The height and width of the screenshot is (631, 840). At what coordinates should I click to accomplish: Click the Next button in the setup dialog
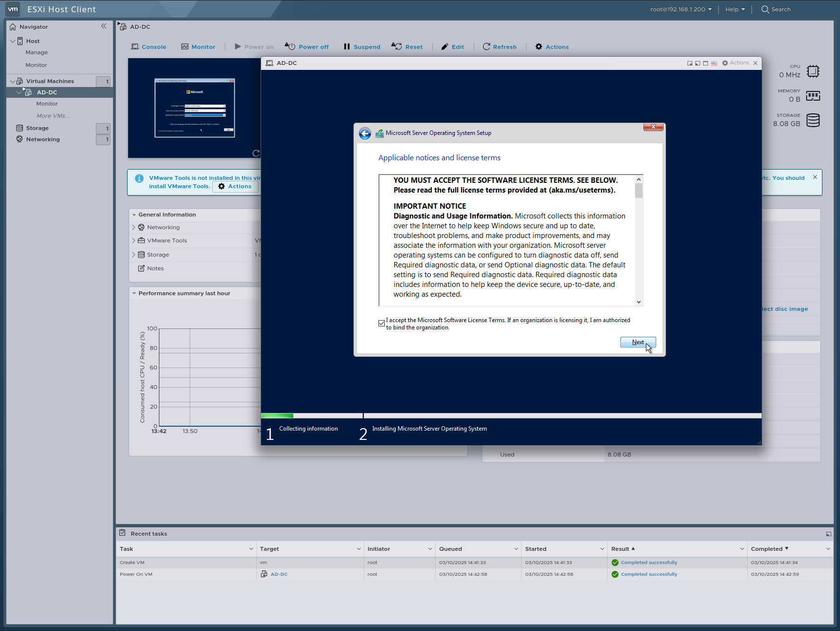(638, 342)
